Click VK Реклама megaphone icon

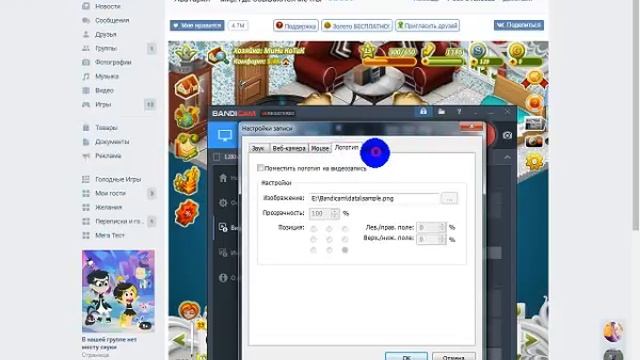(86, 156)
